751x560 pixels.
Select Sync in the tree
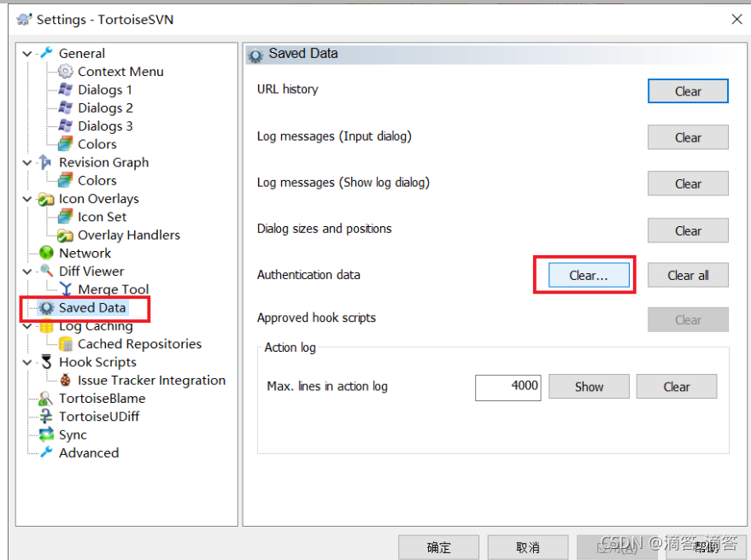click(x=73, y=435)
